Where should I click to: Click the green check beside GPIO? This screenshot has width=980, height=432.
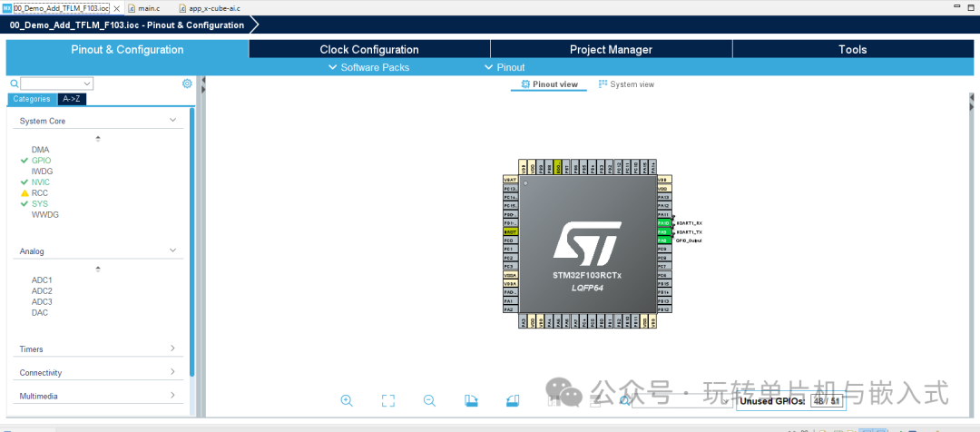point(24,161)
